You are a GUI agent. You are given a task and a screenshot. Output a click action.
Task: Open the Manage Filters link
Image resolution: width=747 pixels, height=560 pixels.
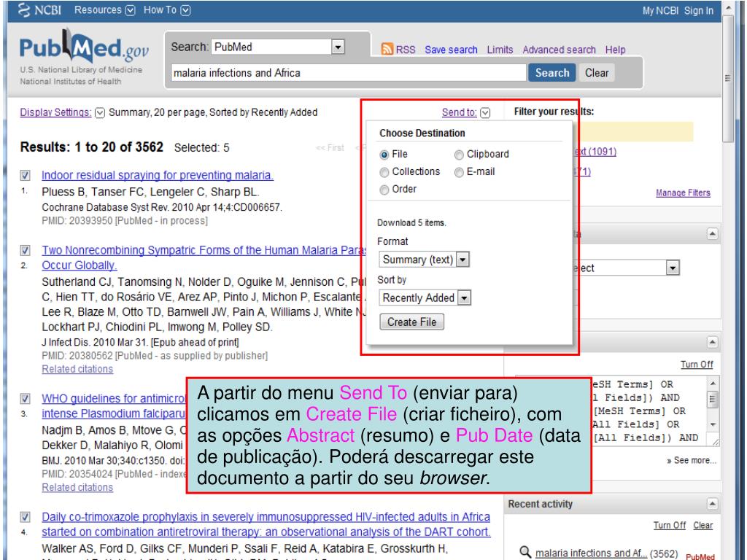tap(683, 192)
